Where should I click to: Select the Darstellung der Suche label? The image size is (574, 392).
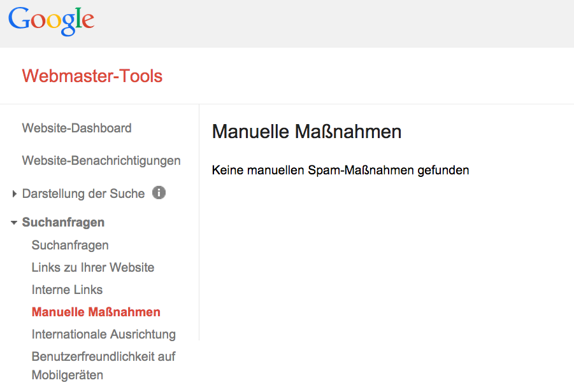click(83, 193)
